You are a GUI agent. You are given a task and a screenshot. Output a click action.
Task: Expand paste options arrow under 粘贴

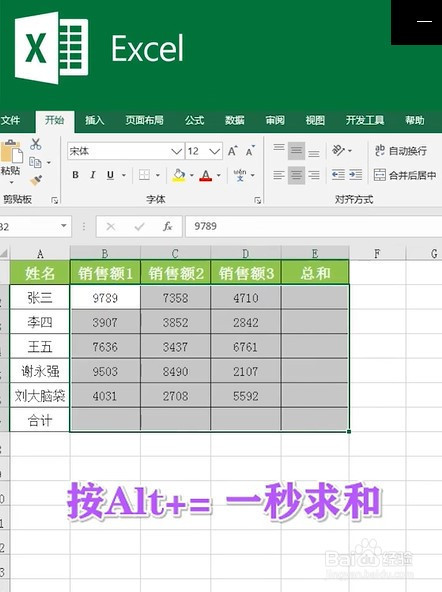[11, 183]
